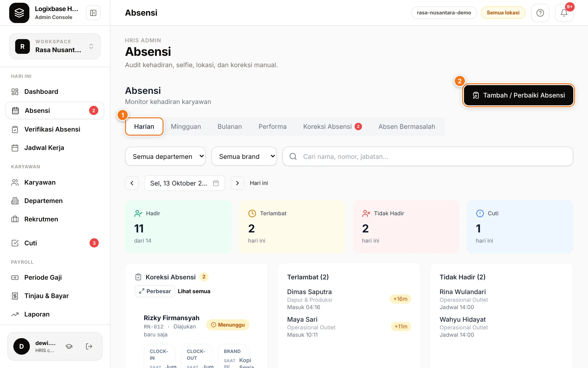Screen dimensions: 588x368
Task: Click the Periode Gaji banknote icon
Action: [x=15, y=278]
